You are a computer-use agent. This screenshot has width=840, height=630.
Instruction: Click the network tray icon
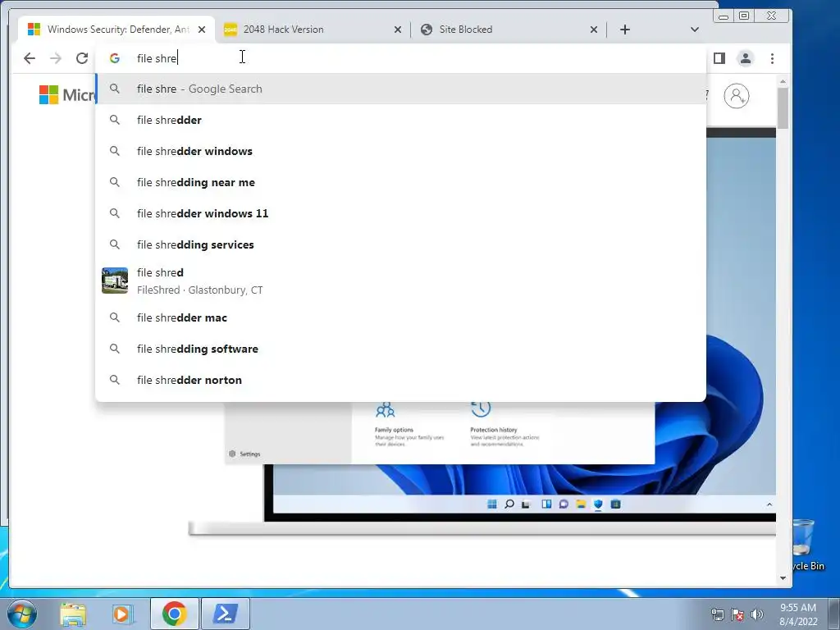click(x=717, y=614)
